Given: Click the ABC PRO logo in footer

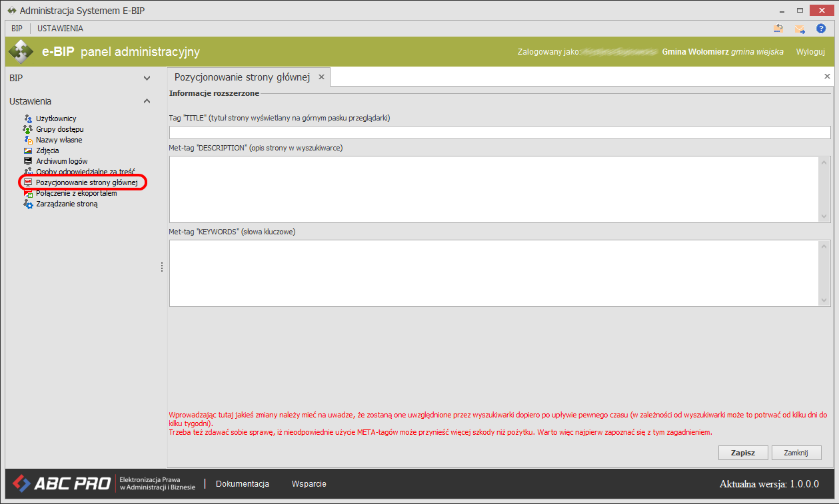Looking at the screenshot, I should point(61,483).
